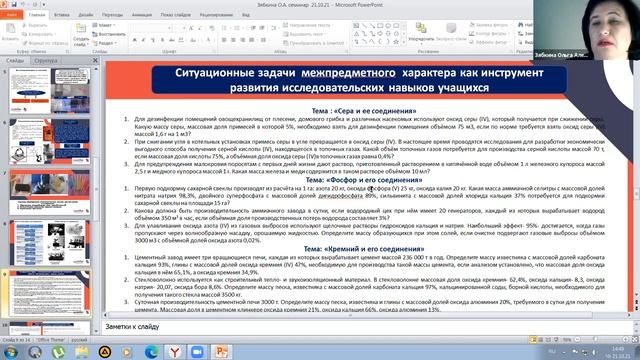Increase the font size with grow icon
The width and height of the screenshot is (640, 360).
[191, 28]
